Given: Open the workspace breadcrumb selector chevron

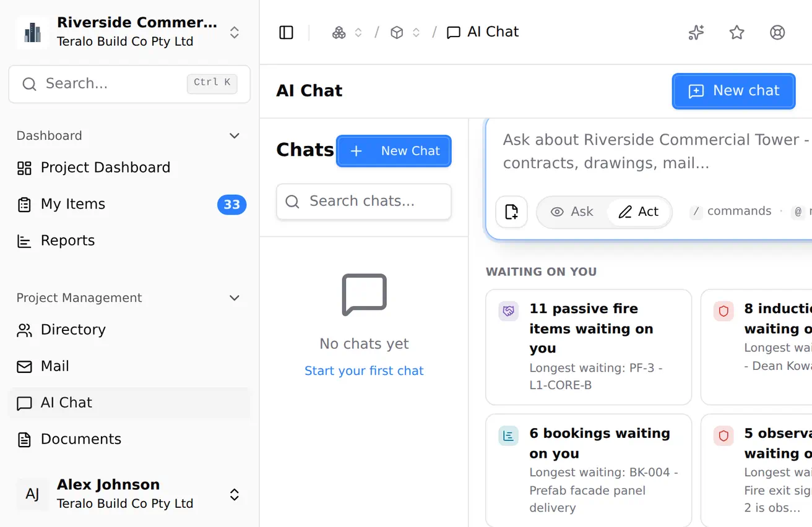Looking at the screenshot, I should tap(358, 32).
